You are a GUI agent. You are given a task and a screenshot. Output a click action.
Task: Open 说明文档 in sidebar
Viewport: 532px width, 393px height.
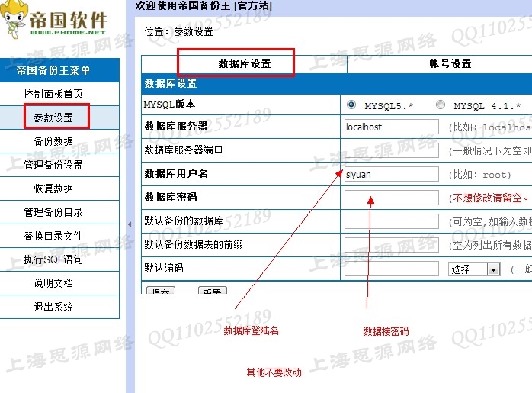[53, 283]
